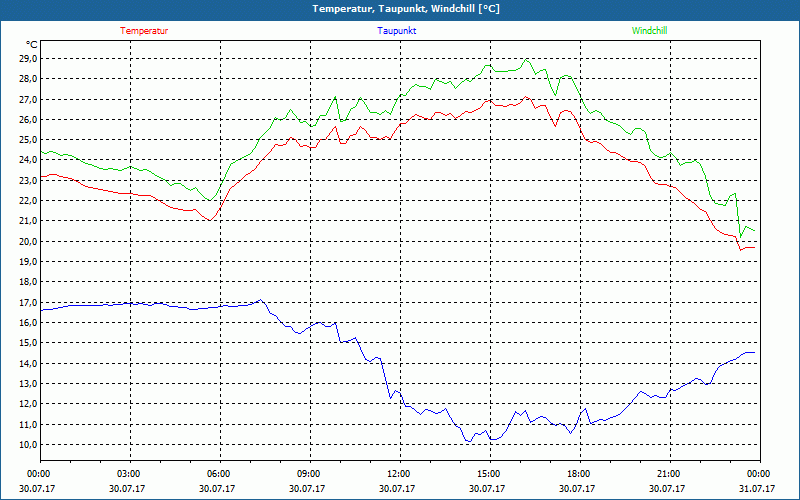Click the 25,0 y-axis value
The width and height of the screenshot is (800, 500).
[x=28, y=140]
